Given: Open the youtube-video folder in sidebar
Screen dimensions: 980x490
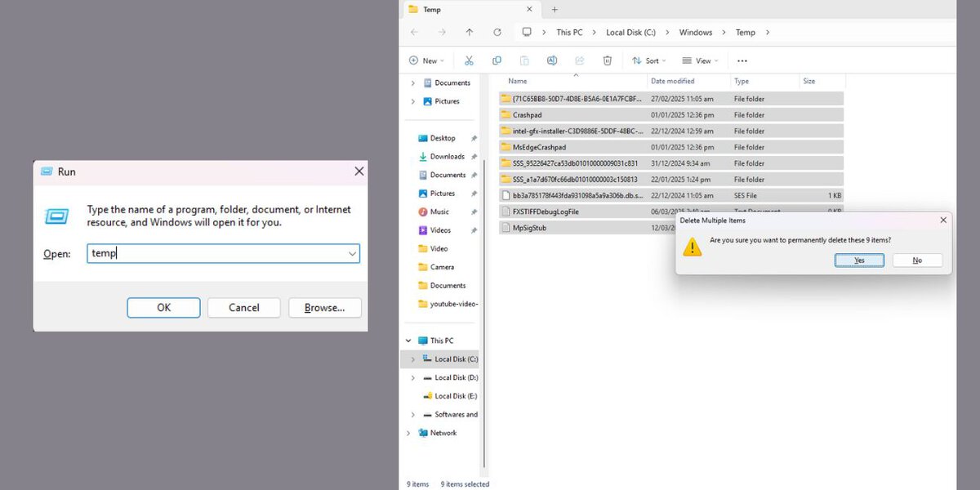Looking at the screenshot, I should click(x=448, y=304).
